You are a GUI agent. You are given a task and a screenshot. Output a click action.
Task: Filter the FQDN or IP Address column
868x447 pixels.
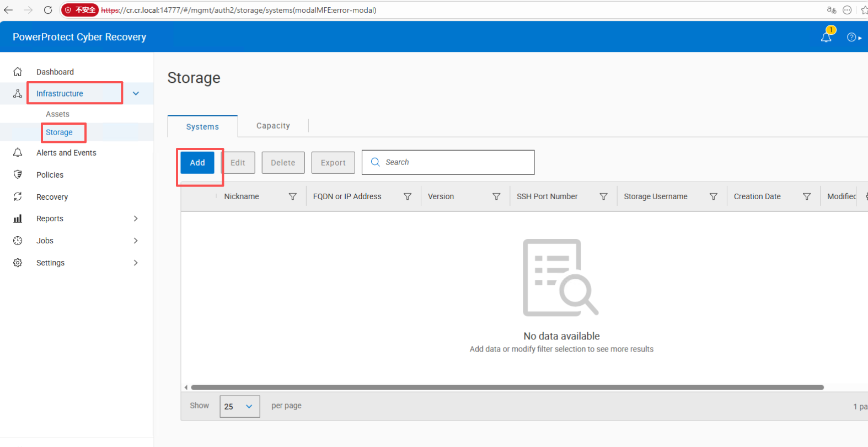408,196
